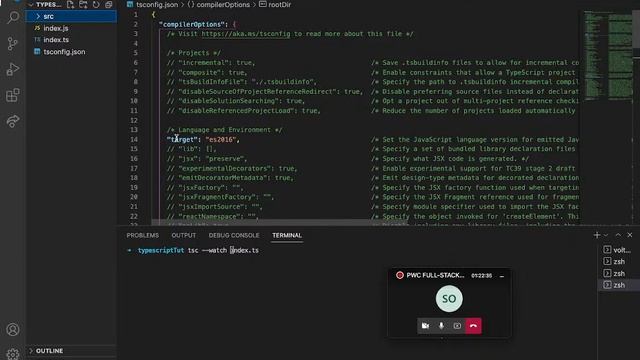This screenshot has width=640, height=360.
Task: Collapse the TYPES... project section header
Action: click(x=46, y=5)
